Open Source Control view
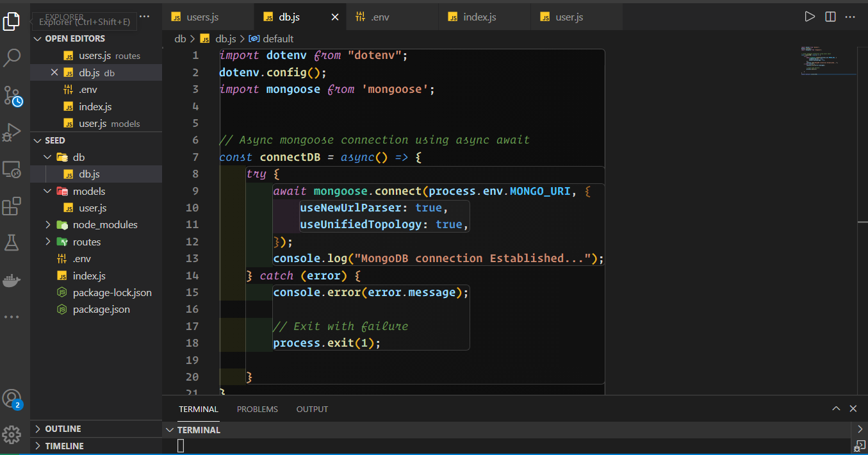 click(12, 95)
